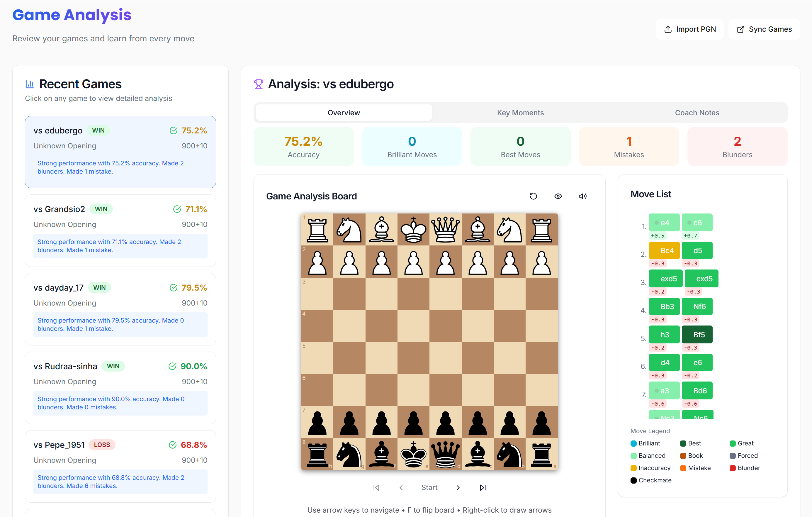Toggle the board sound speaker icon
This screenshot has width=812, height=517.
click(582, 196)
